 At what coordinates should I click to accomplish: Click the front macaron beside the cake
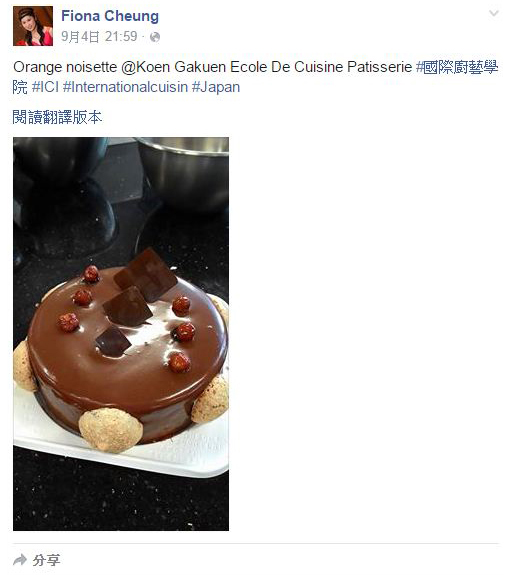point(111,429)
